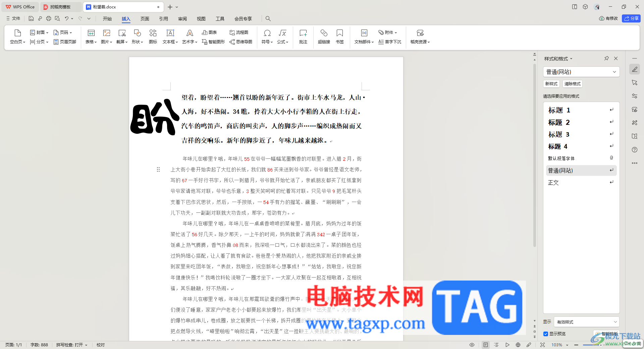This screenshot has height=349, width=644.
Task: Click the zoom slider handle
Action: coord(601,345)
